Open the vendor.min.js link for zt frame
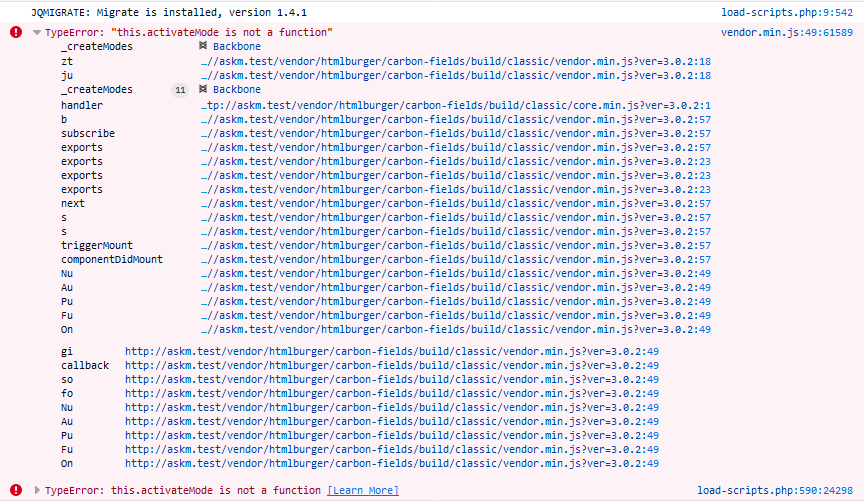The image size is (864, 504). click(x=456, y=61)
